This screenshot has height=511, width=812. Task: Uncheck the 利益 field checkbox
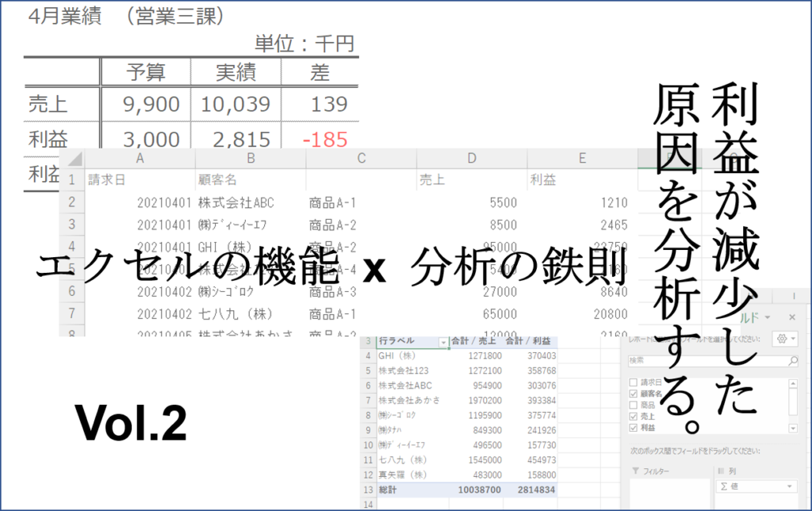(x=633, y=428)
